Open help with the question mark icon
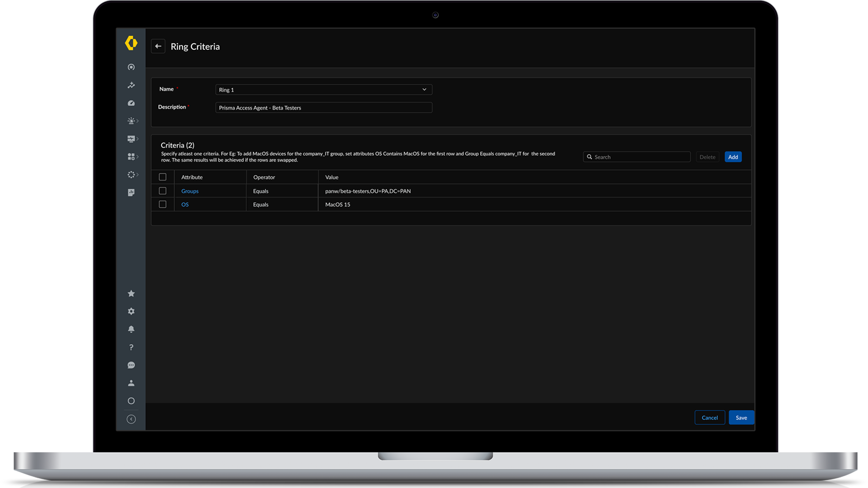Screen dimensions: 868x488 [131, 347]
